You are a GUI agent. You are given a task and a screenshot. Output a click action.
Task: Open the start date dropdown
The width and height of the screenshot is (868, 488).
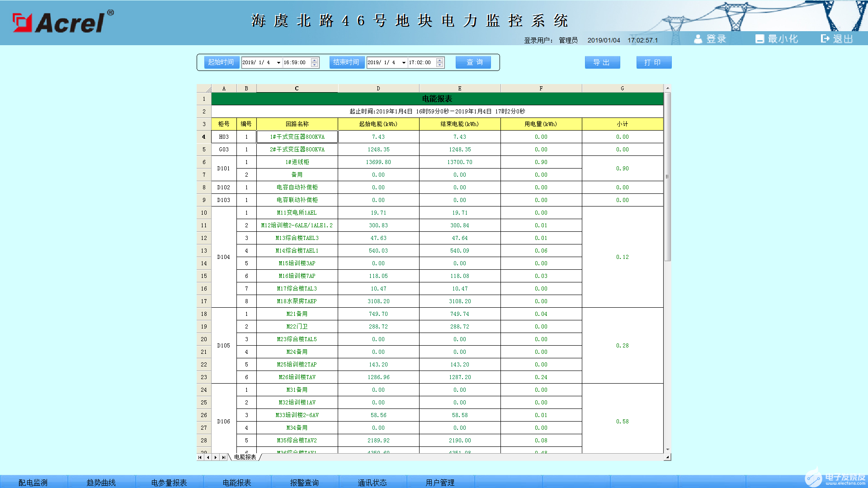tap(278, 63)
